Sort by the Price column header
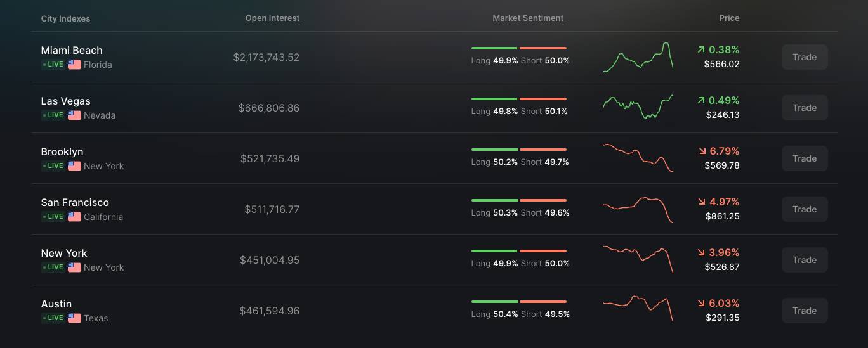The height and width of the screenshot is (348, 868). click(729, 18)
